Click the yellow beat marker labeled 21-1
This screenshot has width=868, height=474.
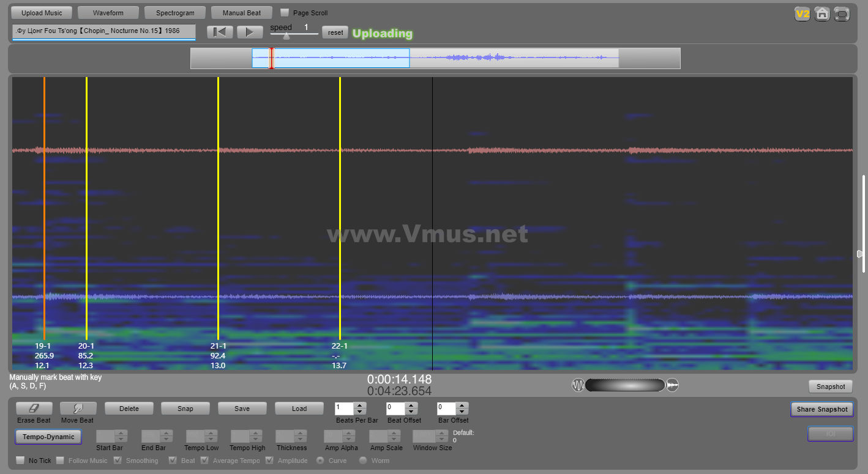tap(218, 208)
